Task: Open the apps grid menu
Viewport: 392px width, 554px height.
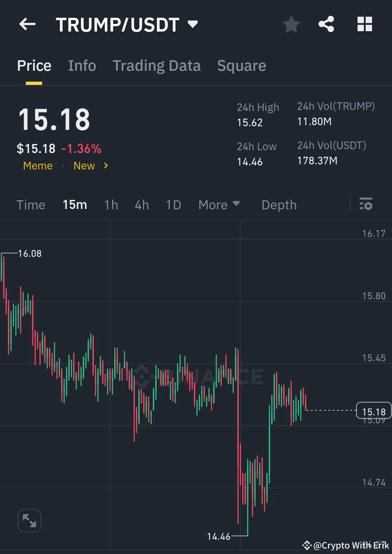Action: click(365, 24)
